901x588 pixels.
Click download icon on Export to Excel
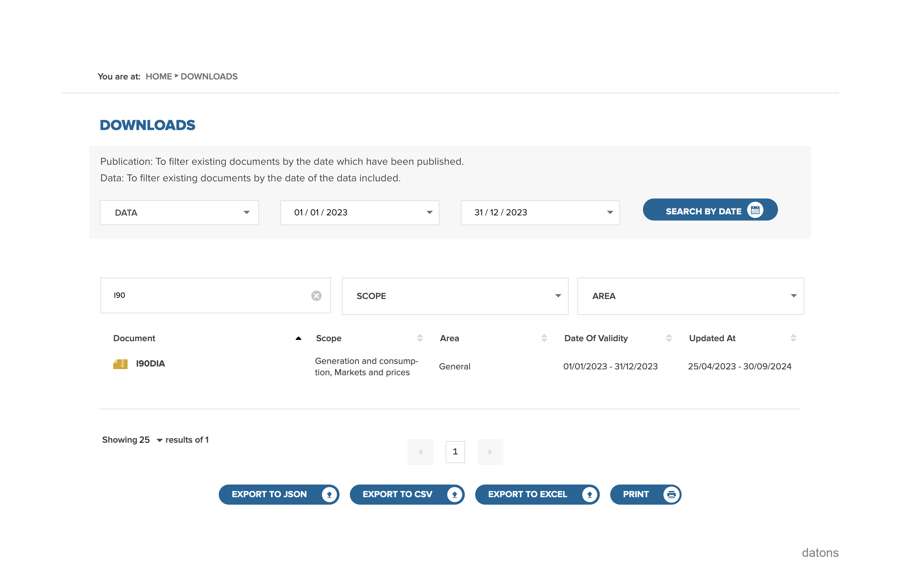click(589, 495)
